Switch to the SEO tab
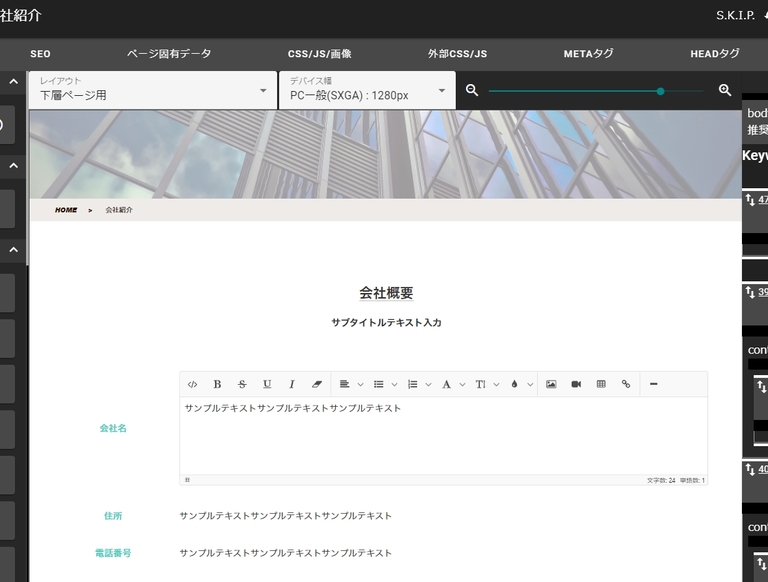 (x=40, y=54)
